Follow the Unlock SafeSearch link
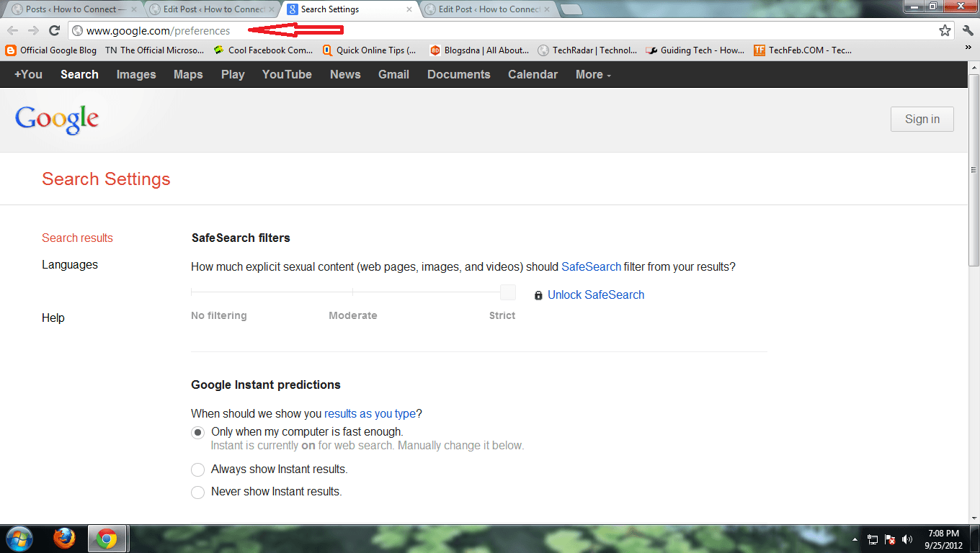The image size is (980, 553). tap(596, 295)
